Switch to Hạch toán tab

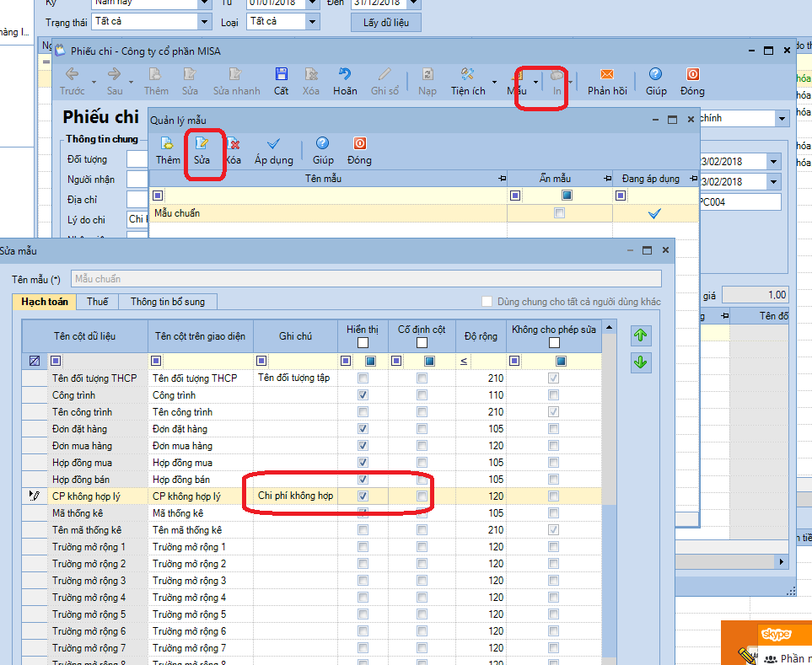45,302
